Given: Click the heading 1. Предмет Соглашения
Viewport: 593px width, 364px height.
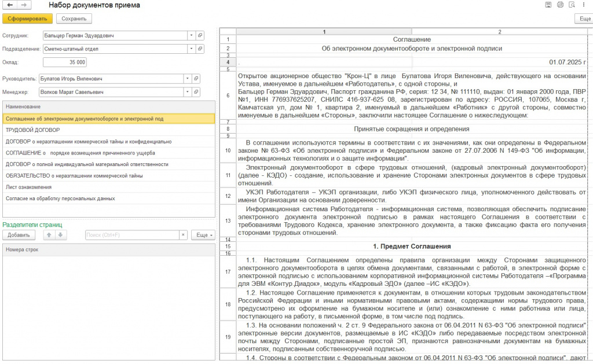Looking at the screenshot, I should (412, 246).
